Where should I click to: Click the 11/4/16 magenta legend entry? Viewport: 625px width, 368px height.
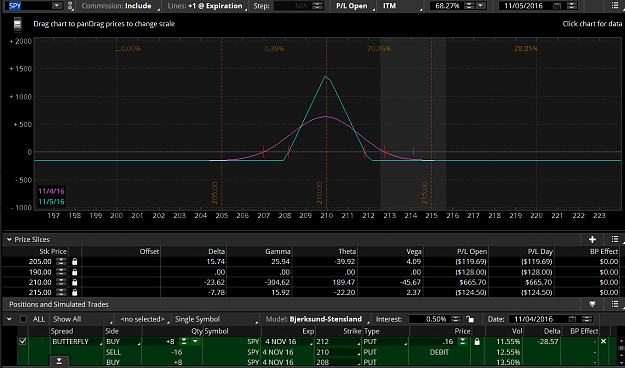(51, 191)
